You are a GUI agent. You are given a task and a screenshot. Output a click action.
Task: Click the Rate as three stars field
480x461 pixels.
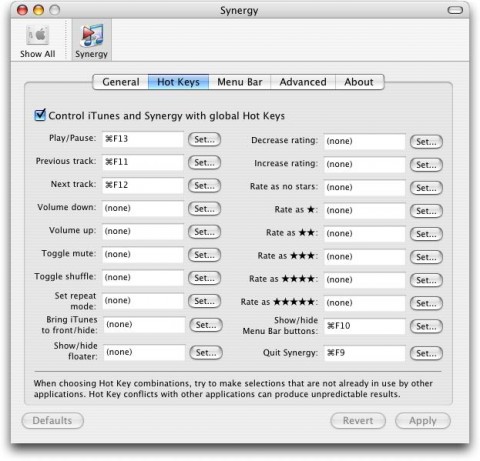click(x=364, y=257)
